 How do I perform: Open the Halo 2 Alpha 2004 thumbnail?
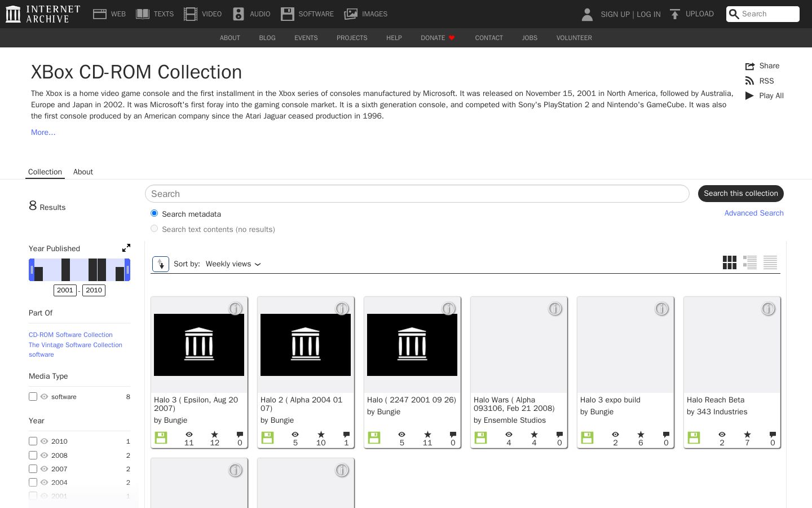click(x=306, y=345)
